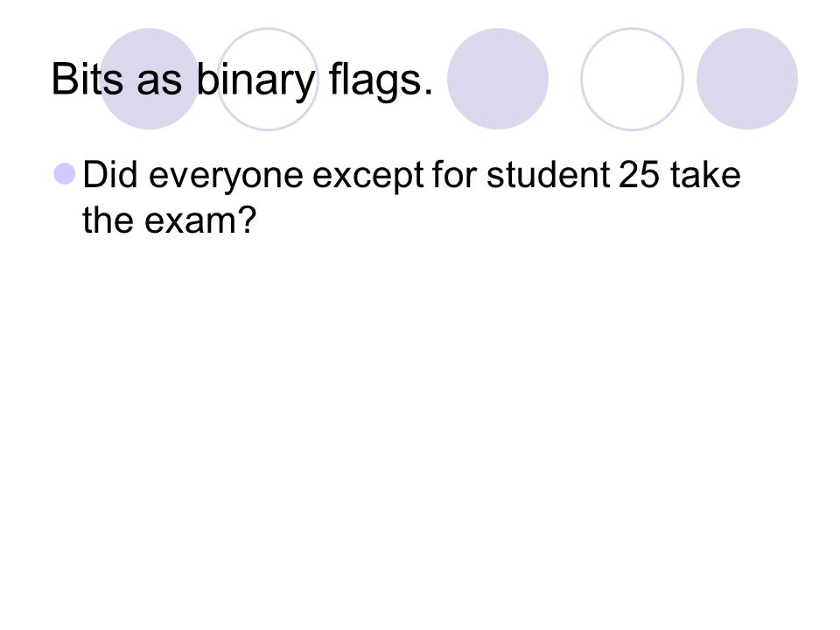Click the word everyone in the bullet

click(226, 178)
